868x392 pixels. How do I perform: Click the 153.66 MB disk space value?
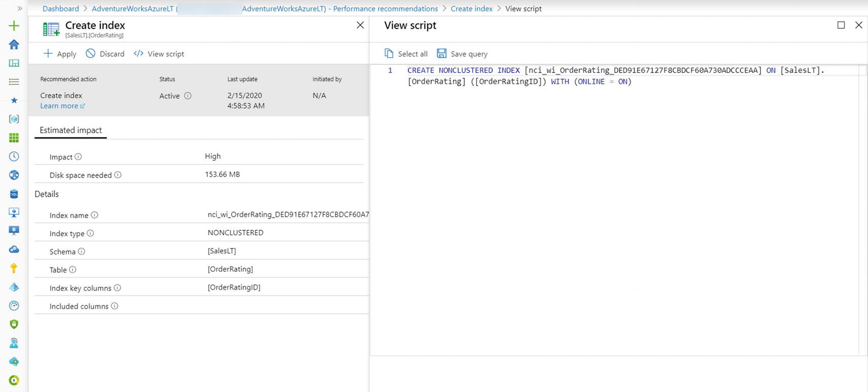click(x=222, y=174)
